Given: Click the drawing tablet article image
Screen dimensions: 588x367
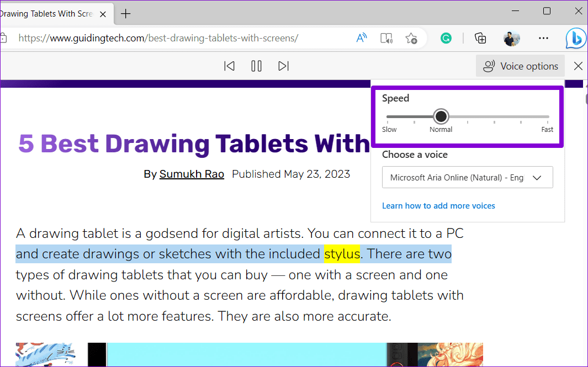Looking at the screenshot, I should click(x=250, y=355).
